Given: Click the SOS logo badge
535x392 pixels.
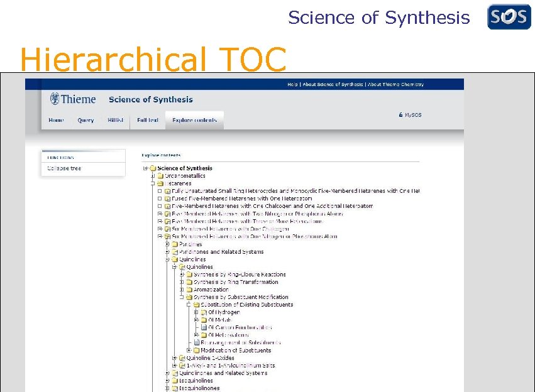Looking at the screenshot, I should tap(509, 17).
